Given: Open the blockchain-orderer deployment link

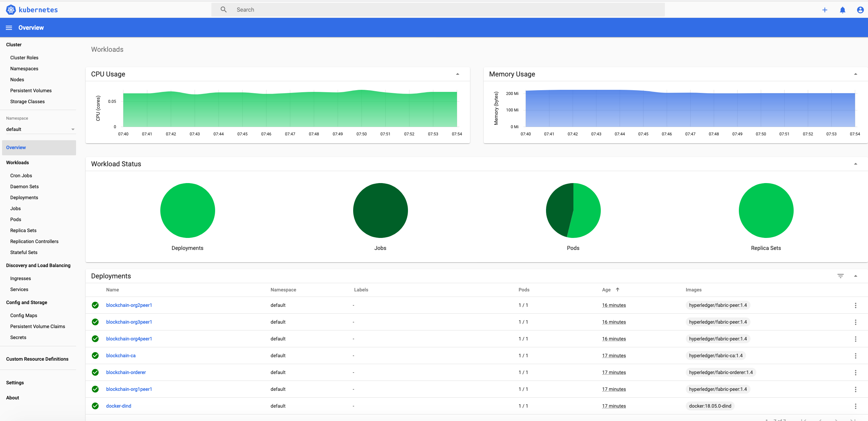Looking at the screenshot, I should [126, 372].
